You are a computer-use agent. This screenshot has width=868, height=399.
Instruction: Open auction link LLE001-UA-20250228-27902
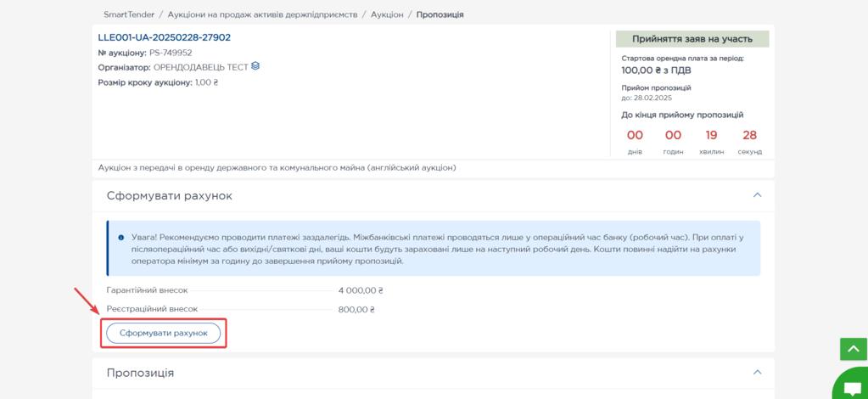(164, 37)
